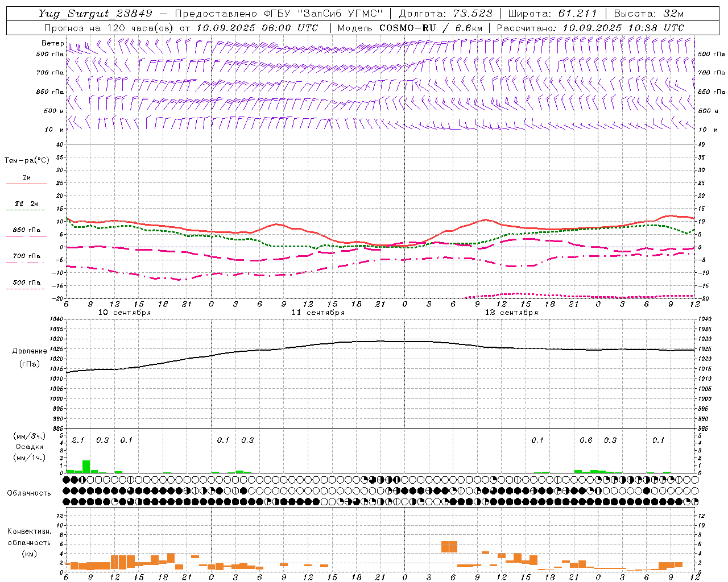Image resolution: width=728 pixels, height=582 pixels.
Task: Select the 0.6 precipitation amount
Action: [x=586, y=440]
